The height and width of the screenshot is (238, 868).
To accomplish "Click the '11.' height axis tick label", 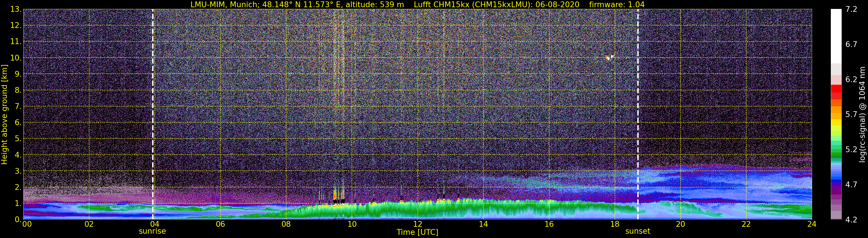I will [16, 41].
